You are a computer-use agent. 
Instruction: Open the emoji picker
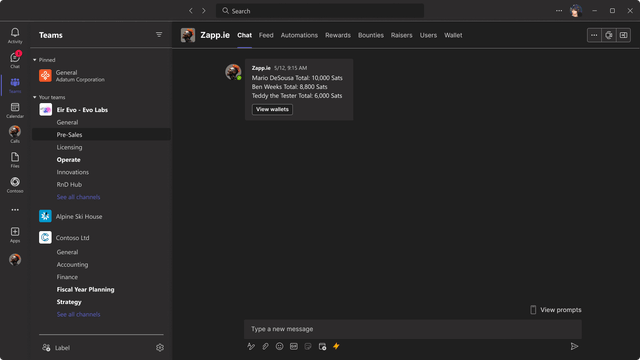point(280,346)
